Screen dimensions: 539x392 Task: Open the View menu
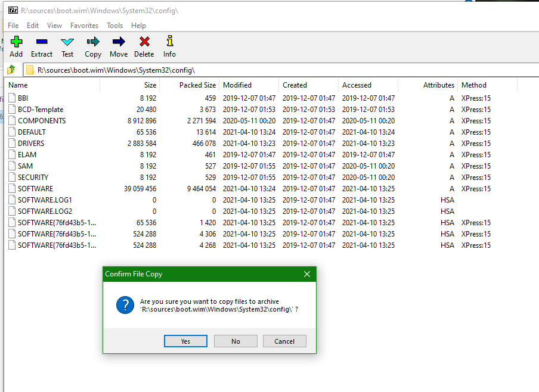pos(54,26)
